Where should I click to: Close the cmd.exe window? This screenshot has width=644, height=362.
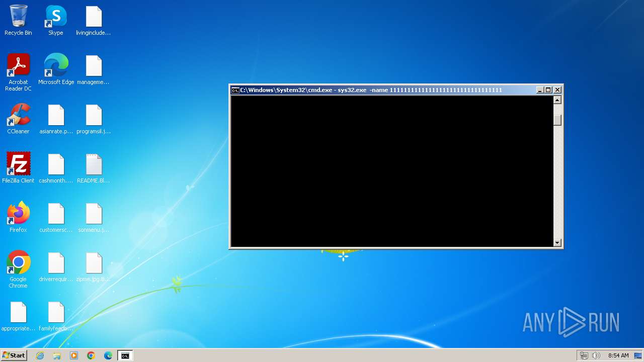(557, 90)
